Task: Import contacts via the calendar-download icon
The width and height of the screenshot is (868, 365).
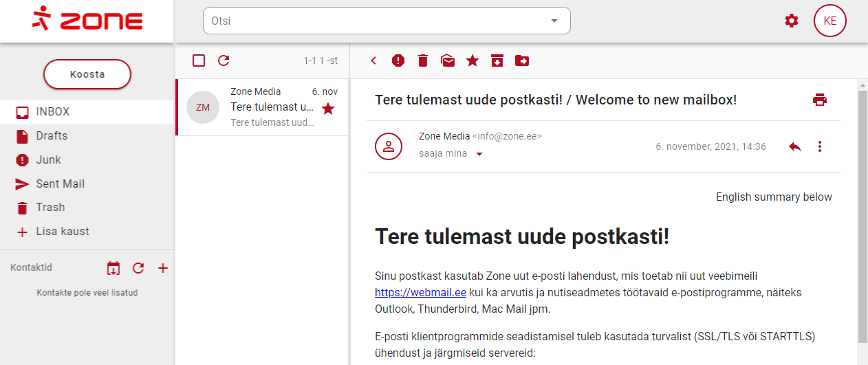Action: coord(113,268)
